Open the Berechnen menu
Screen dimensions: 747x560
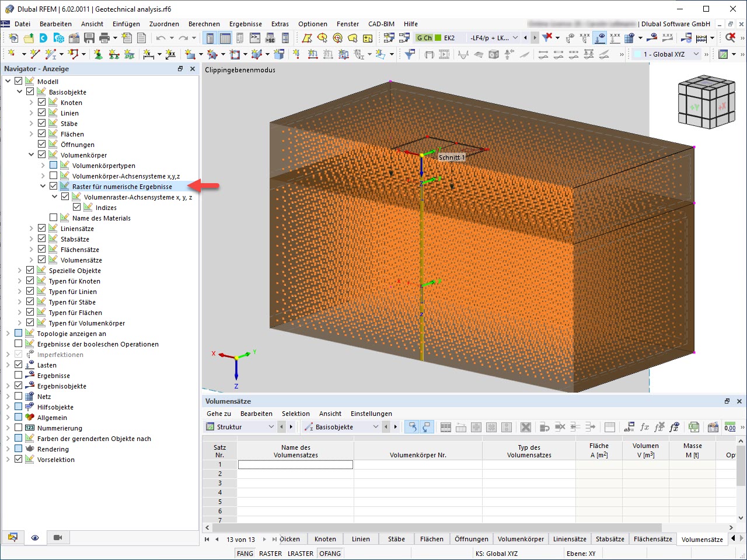[204, 24]
